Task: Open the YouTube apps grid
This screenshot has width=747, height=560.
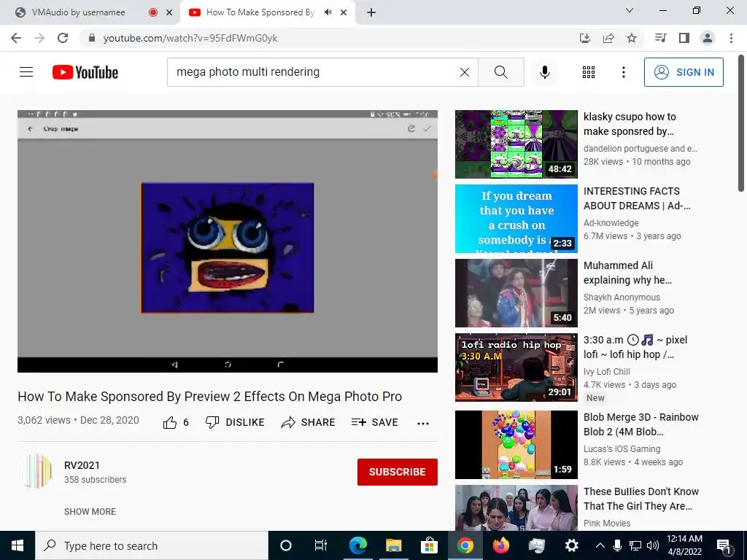Action: (x=589, y=72)
